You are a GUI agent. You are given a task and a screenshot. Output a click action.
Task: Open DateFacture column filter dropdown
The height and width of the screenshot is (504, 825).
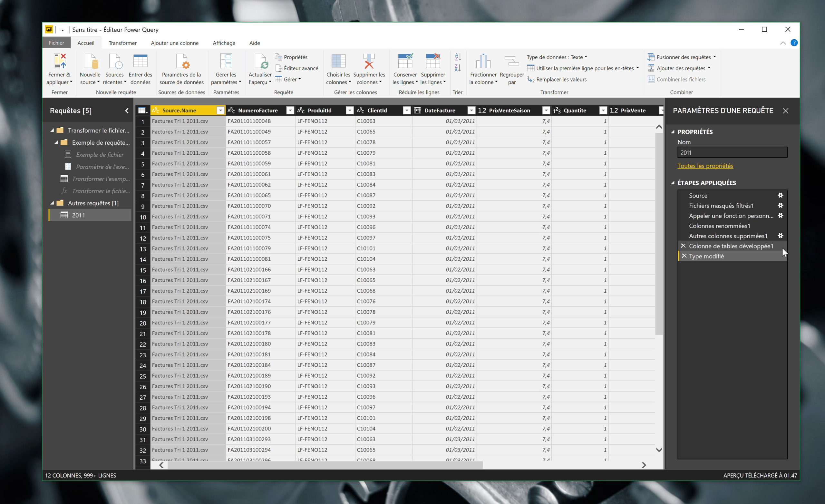471,110
